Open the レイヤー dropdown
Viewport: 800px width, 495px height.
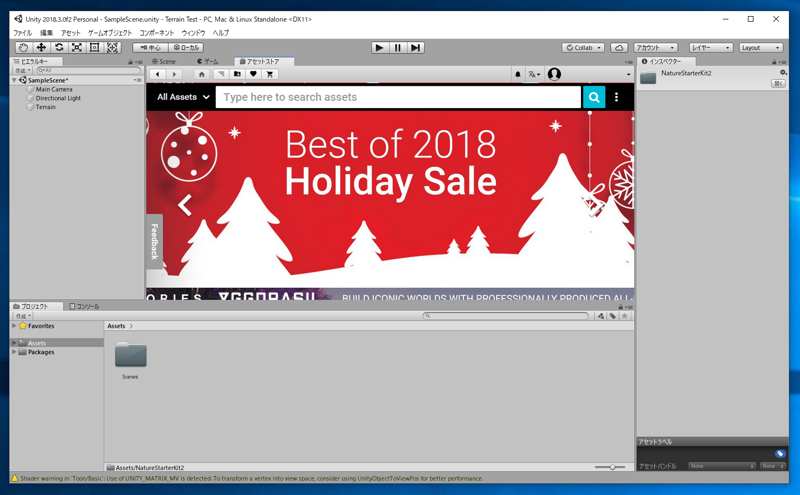pyautogui.click(x=711, y=47)
